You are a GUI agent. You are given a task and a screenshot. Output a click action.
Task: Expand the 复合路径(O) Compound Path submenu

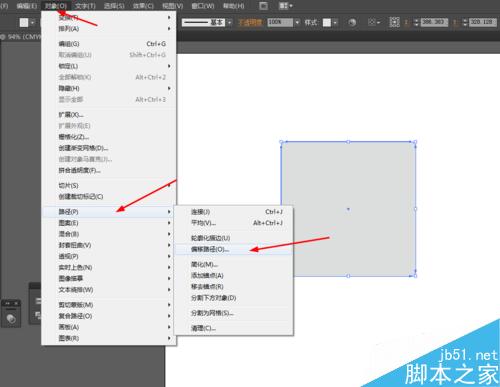click(109, 316)
